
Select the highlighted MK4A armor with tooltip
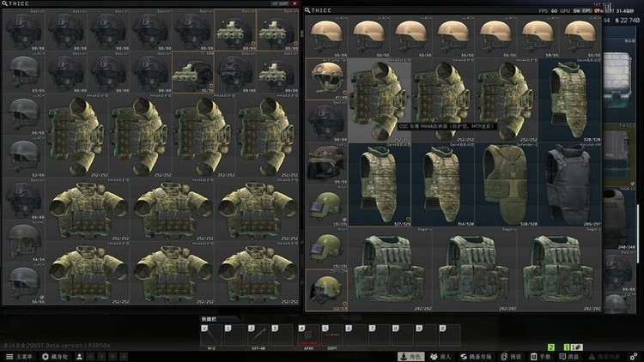click(379, 100)
